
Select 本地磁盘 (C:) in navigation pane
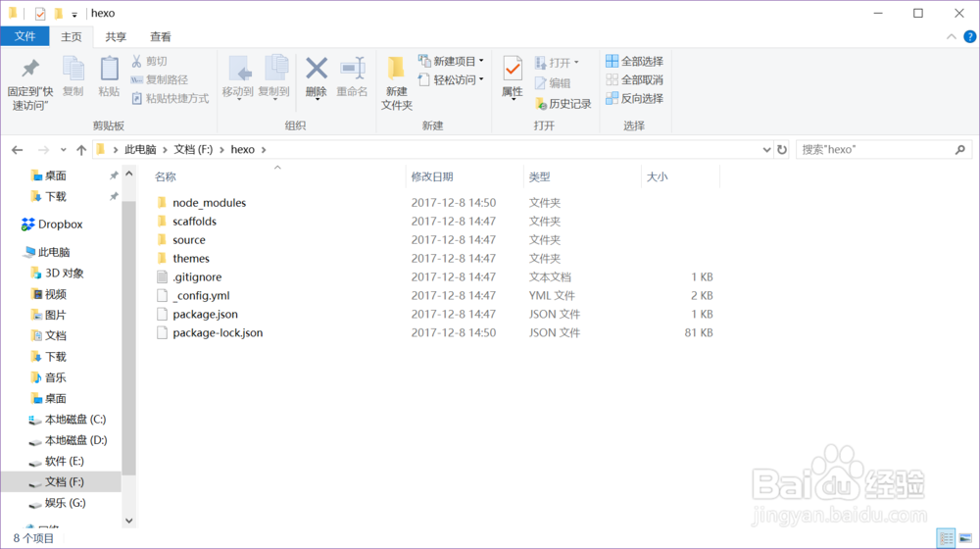coord(75,419)
